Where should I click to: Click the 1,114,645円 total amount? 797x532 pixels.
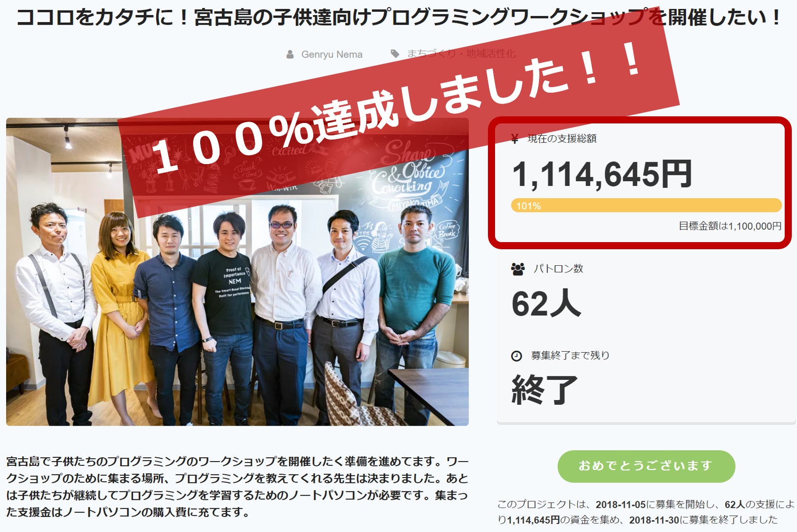click(602, 174)
